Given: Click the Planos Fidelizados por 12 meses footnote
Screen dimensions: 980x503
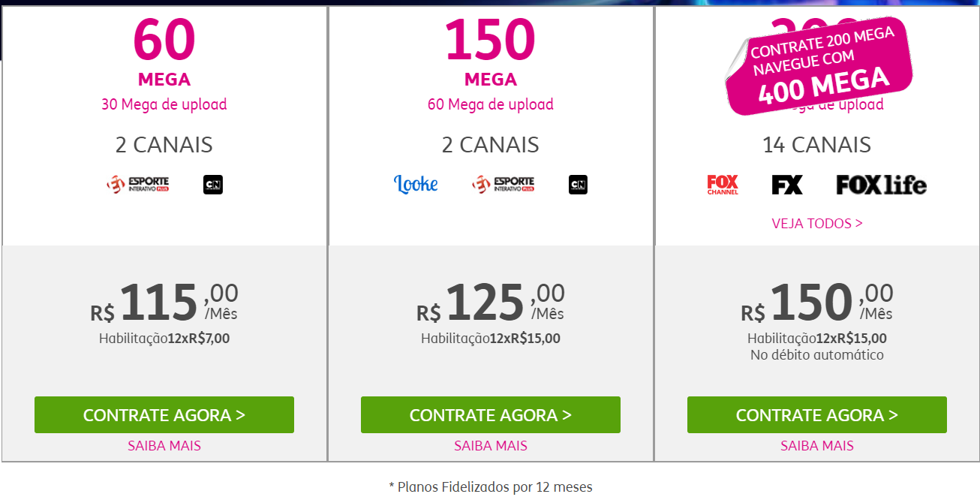Looking at the screenshot, I should coord(491,487).
